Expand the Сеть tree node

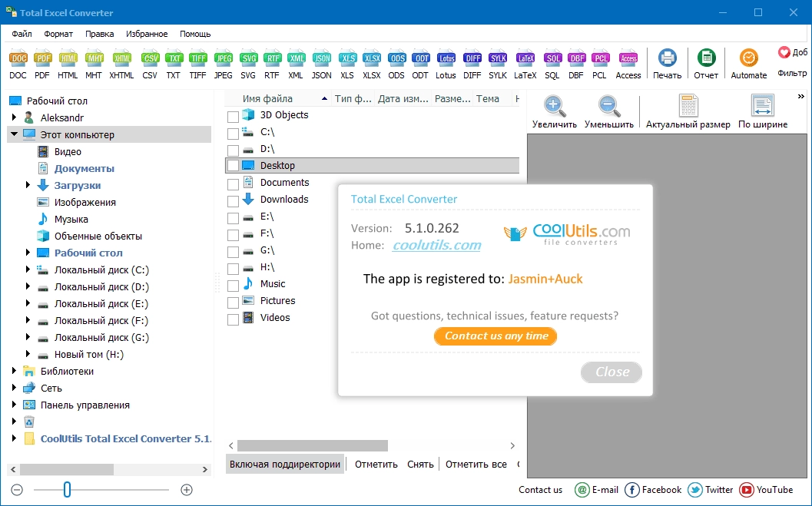tap(14, 388)
